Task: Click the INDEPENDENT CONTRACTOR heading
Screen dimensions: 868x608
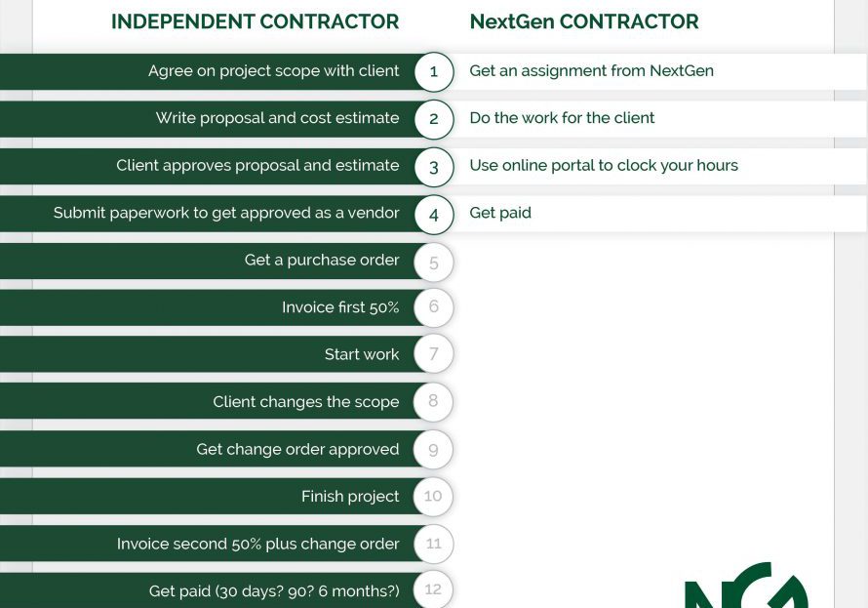Action: coord(256,21)
